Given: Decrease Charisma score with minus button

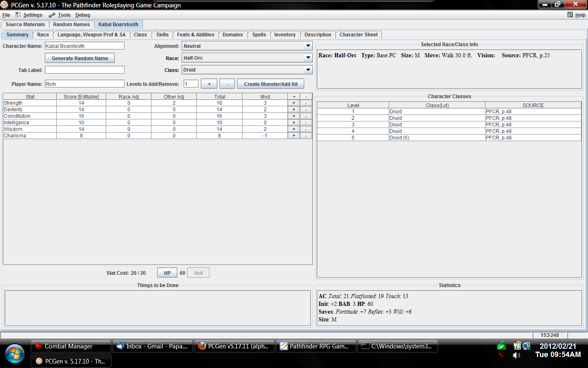Looking at the screenshot, I should tap(306, 136).
